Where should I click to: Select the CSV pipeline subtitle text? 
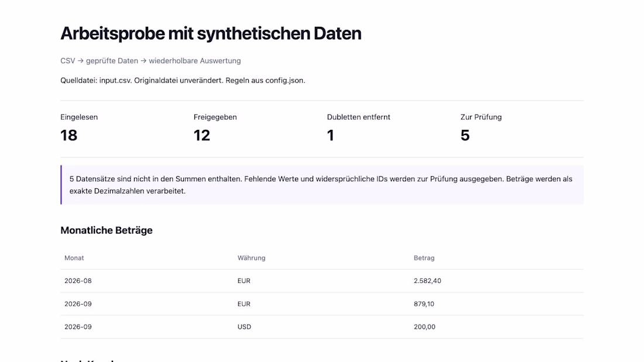[150, 61]
